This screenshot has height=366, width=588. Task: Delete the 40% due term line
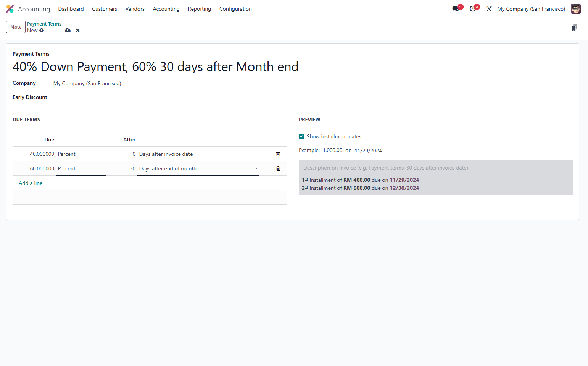tap(278, 154)
